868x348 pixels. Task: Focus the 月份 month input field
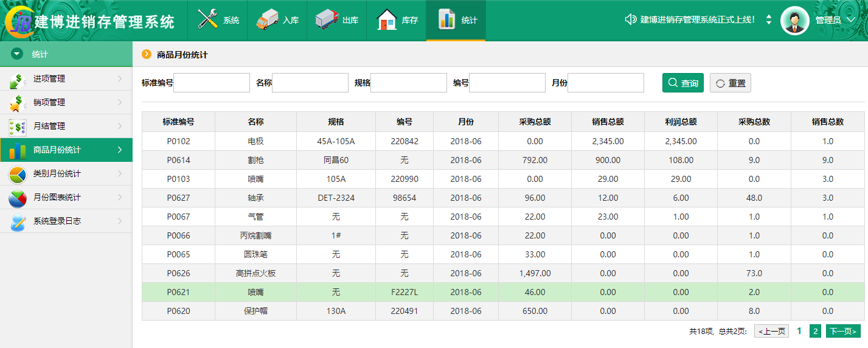tap(605, 83)
